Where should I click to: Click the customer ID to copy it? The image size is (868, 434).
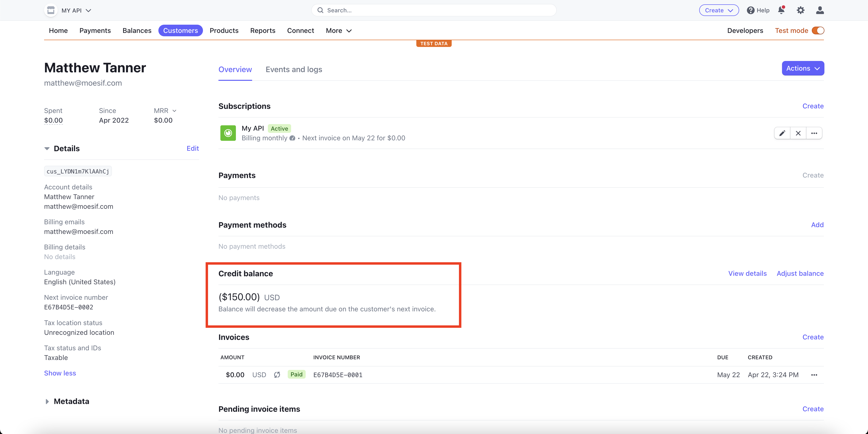(x=77, y=171)
